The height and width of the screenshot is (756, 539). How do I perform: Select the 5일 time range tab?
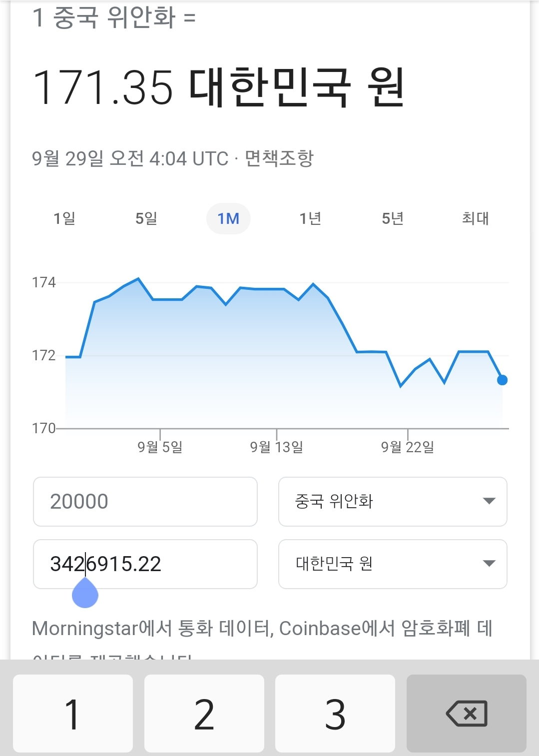(x=146, y=218)
